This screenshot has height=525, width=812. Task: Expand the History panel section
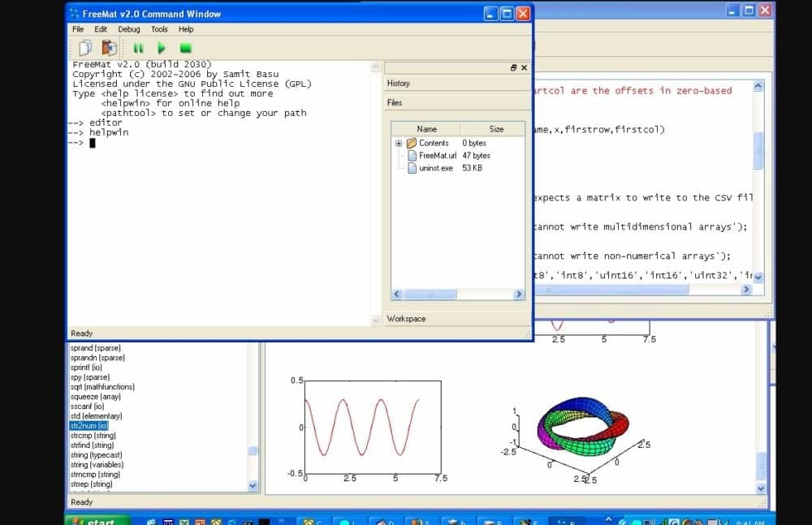click(399, 84)
